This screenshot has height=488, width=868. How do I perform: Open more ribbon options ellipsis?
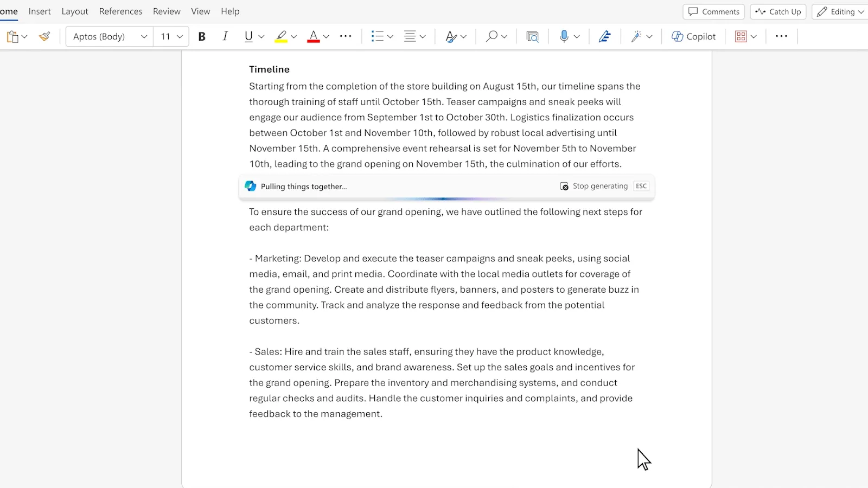point(781,36)
